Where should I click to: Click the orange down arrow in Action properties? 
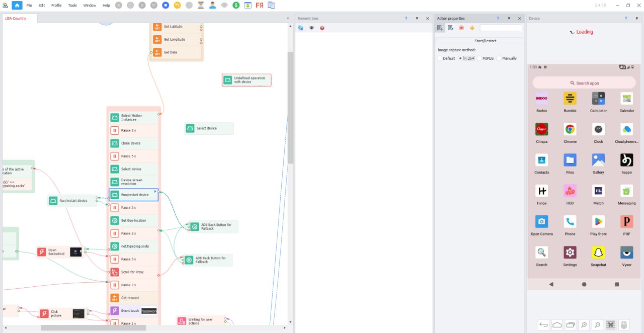click(472, 28)
